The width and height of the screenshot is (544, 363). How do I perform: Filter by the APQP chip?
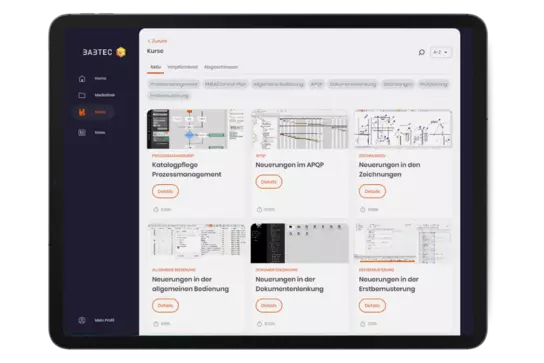316,84
